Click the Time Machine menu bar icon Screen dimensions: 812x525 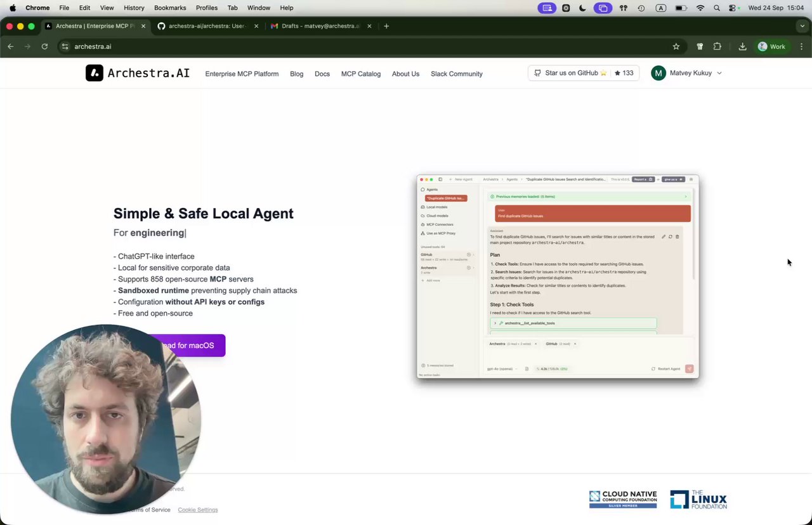[641, 8]
